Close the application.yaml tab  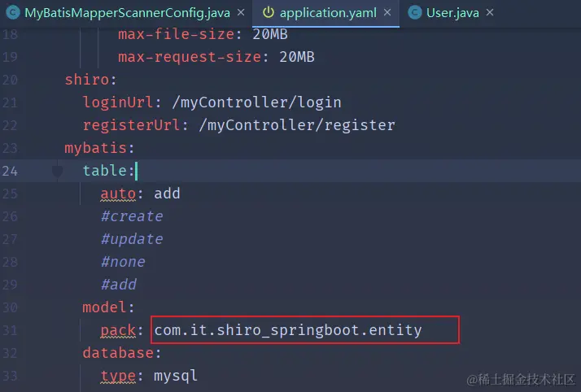[388, 12]
